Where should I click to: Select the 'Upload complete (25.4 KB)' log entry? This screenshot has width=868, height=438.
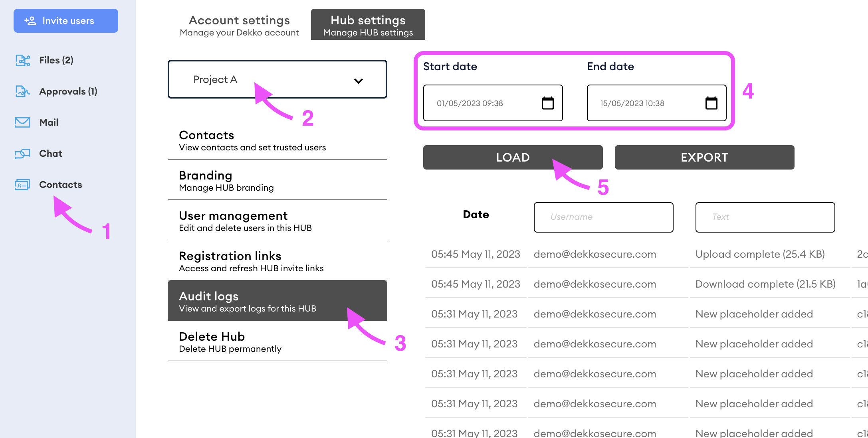[760, 254]
